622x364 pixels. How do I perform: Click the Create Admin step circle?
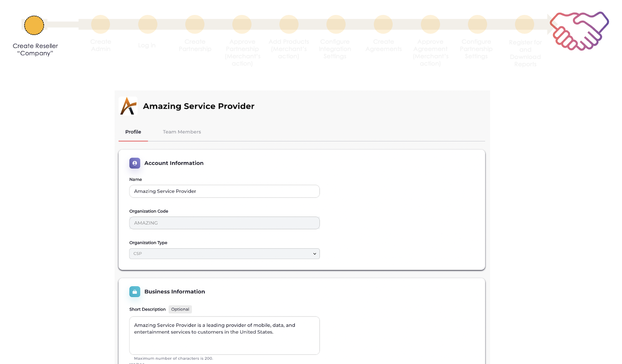[101, 25]
